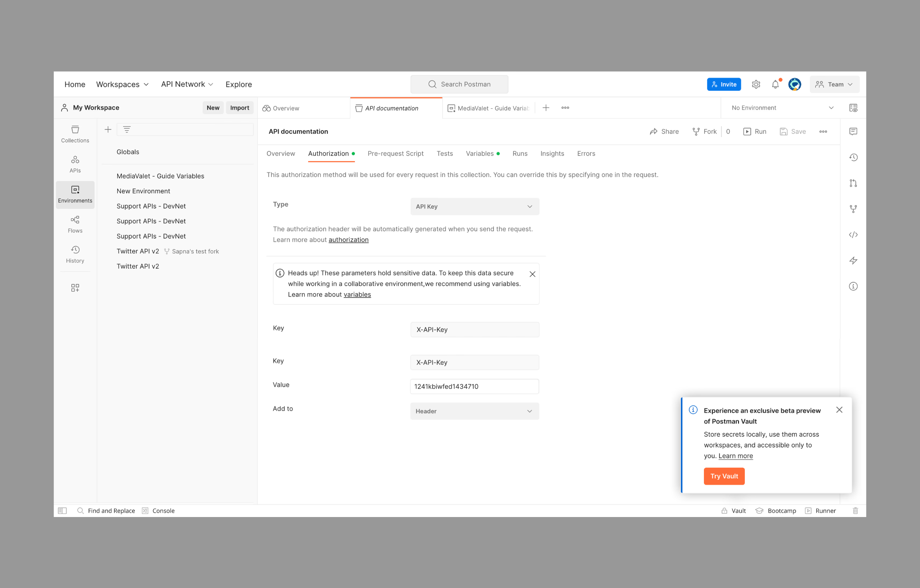Open the user avatar menu
The height and width of the screenshot is (588, 920).
point(795,84)
